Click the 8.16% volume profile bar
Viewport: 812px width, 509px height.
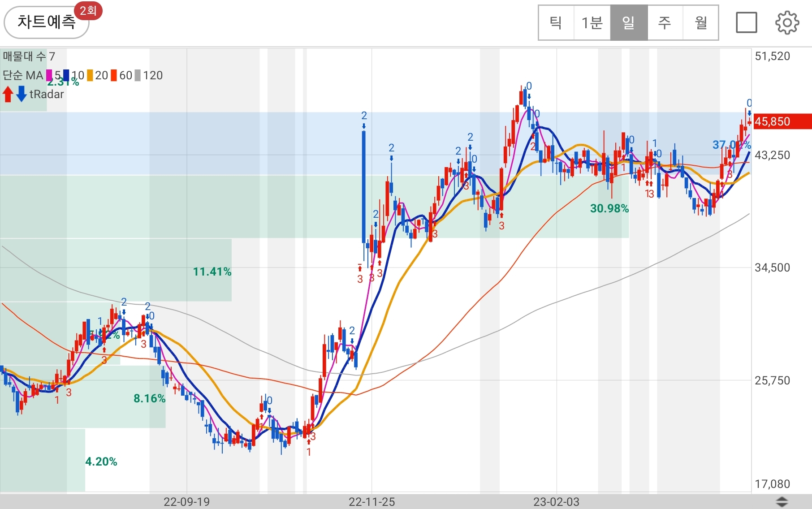(x=83, y=397)
